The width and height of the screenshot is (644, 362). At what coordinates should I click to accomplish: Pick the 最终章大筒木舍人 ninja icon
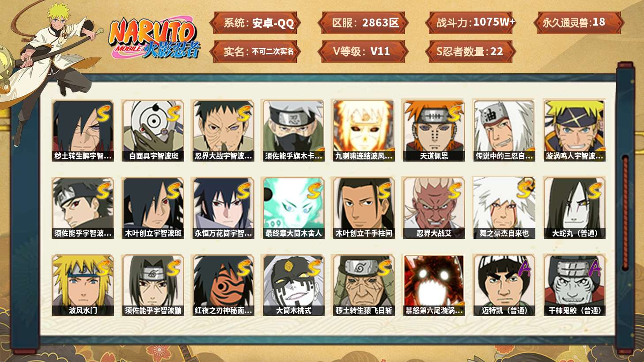[294, 208]
